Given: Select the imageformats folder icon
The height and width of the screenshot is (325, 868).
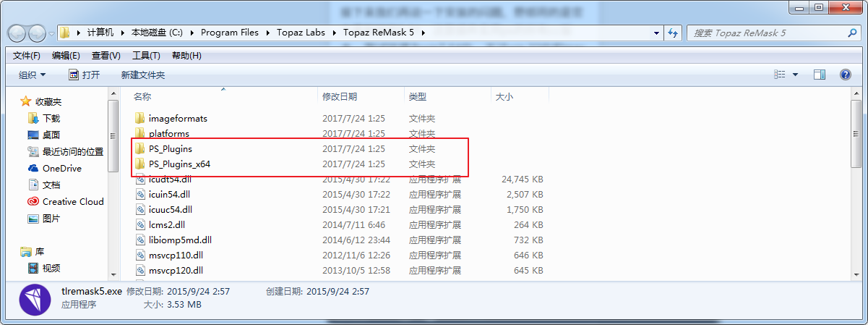Looking at the screenshot, I should click(140, 118).
